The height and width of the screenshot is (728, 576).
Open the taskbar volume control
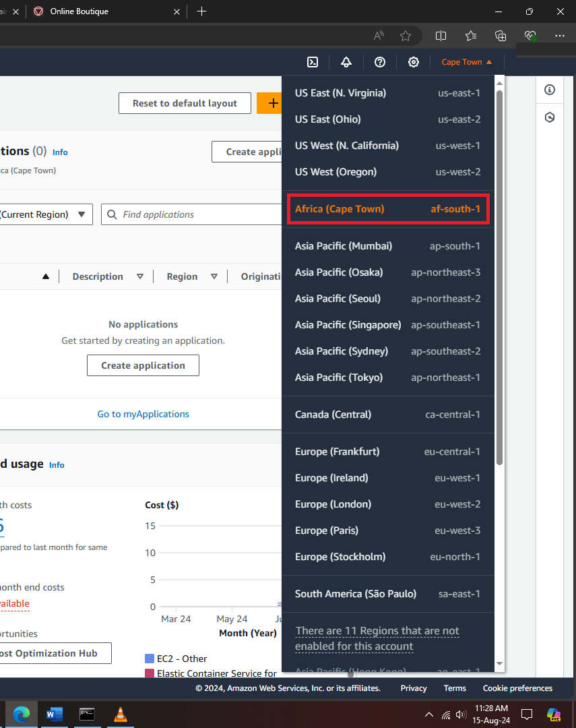pos(461,715)
